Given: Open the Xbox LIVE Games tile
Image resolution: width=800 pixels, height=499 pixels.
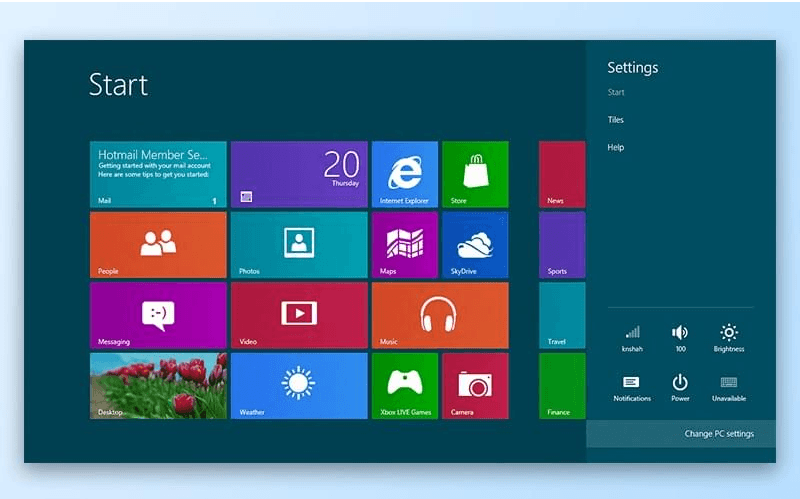Looking at the screenshot, I should (x=405, y=386).
